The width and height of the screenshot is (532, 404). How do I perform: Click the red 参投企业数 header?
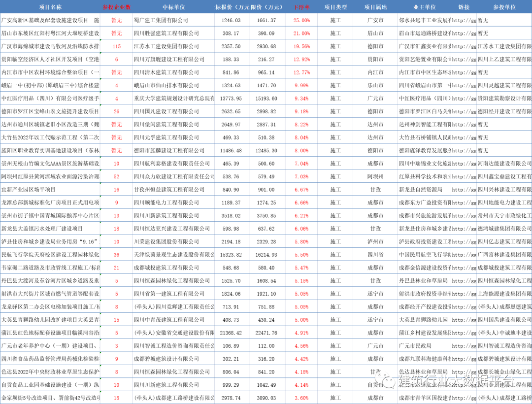(x=116, y=7)
